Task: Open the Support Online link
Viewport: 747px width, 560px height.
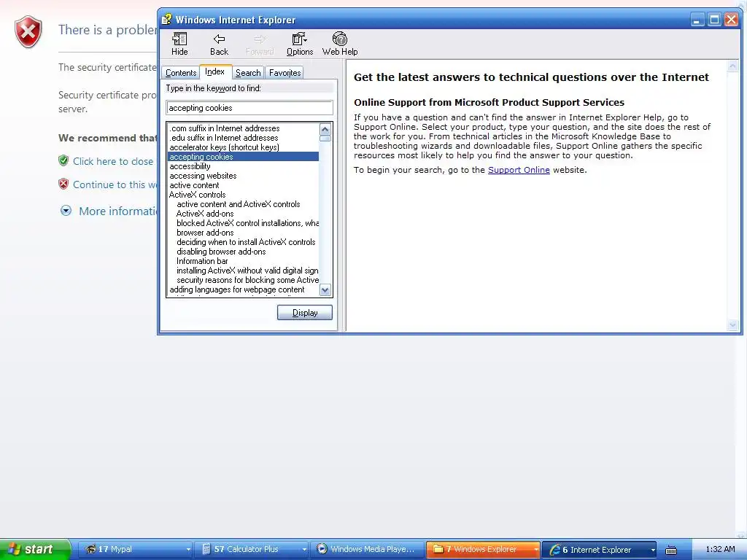Action: pos(519,170)
